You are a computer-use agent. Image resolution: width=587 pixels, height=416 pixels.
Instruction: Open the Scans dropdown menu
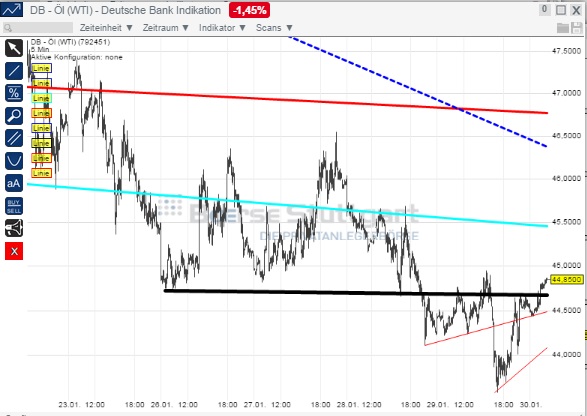coord(274,28)
